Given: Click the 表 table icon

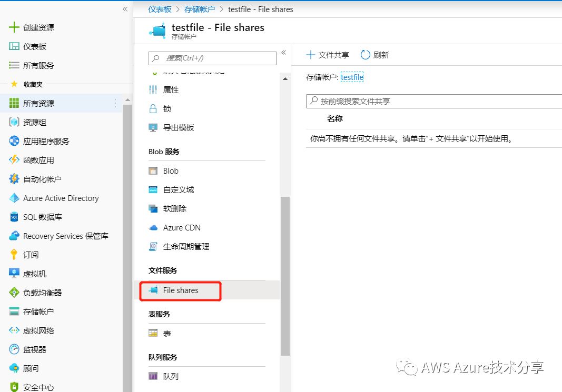Looking at the screenshot, I should pyautogui.click(x=153, y=333).
